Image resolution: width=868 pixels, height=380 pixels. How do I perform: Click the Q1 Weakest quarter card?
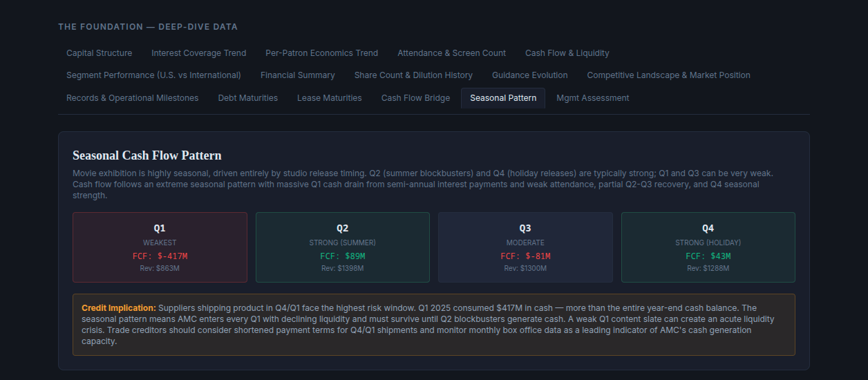160,247
